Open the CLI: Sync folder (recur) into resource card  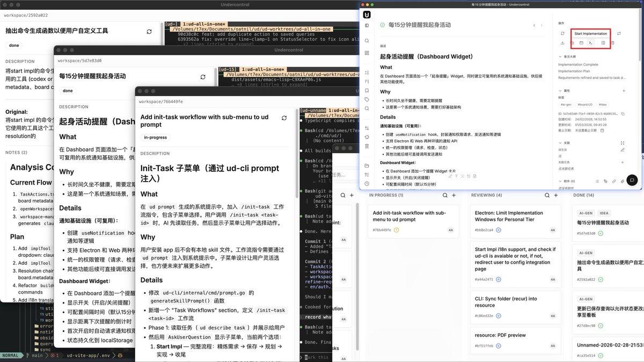(x=515, y=307)
